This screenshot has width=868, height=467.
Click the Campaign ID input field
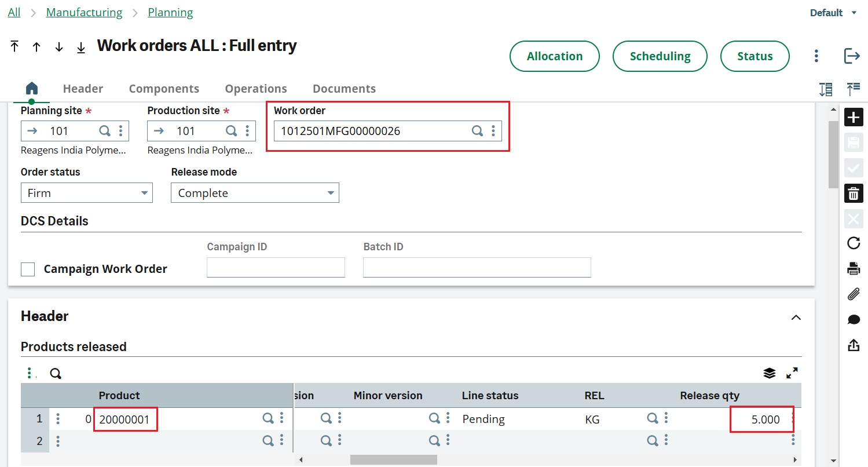click(276, 268)
